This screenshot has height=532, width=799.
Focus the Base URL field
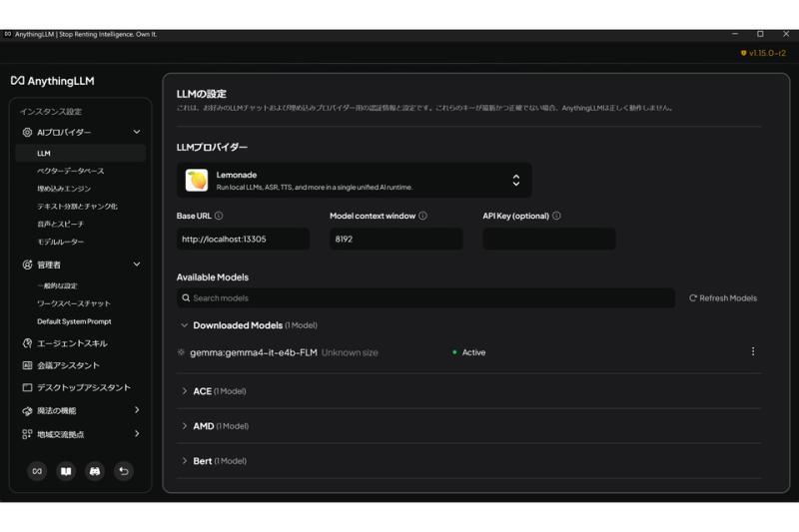pyautogui.click(x=243, y=240)
